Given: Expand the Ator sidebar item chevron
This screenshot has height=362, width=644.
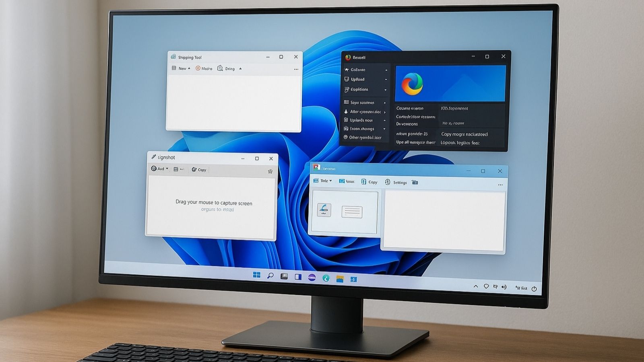Looking at the screenshot, I should [385, 112].
